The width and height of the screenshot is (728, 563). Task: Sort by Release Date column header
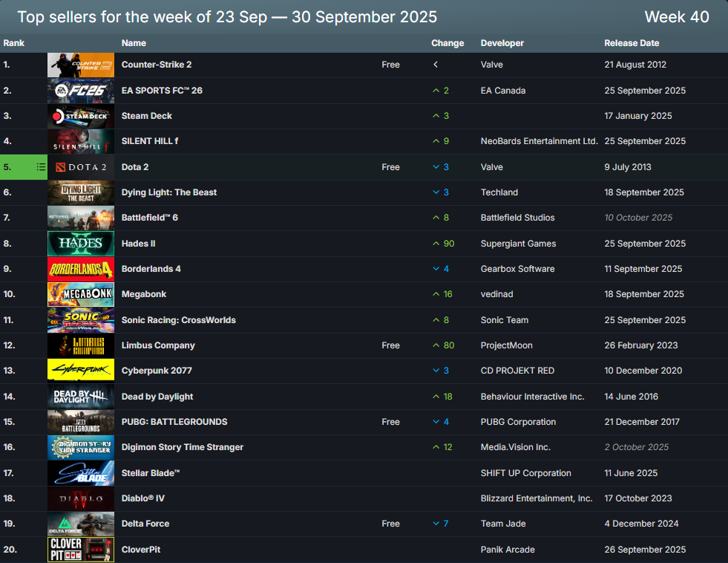click(632, 43)
